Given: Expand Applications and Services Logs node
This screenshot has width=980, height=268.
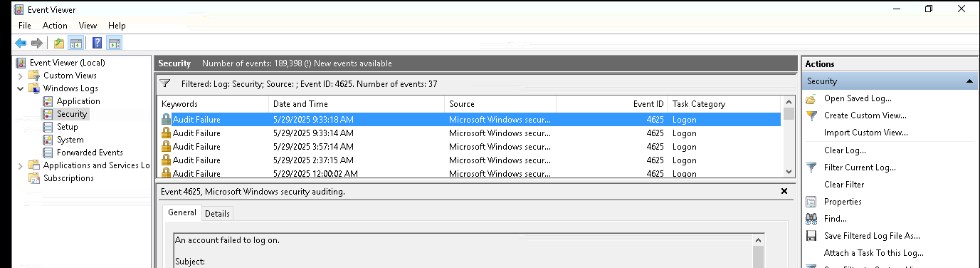Looking at the screenshot, I should point(20,165).
